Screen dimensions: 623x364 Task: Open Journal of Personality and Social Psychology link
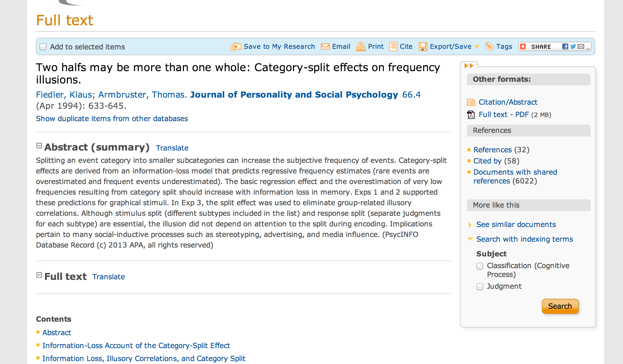tap(294, 95)
